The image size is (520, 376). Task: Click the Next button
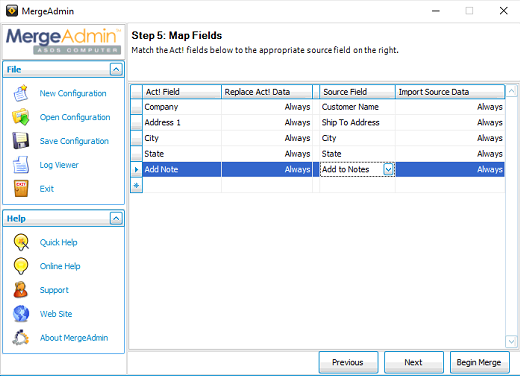[414, 362]
